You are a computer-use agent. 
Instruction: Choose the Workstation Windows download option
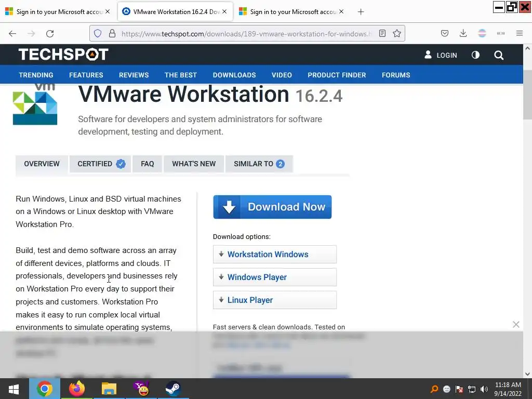coord(274,255)
